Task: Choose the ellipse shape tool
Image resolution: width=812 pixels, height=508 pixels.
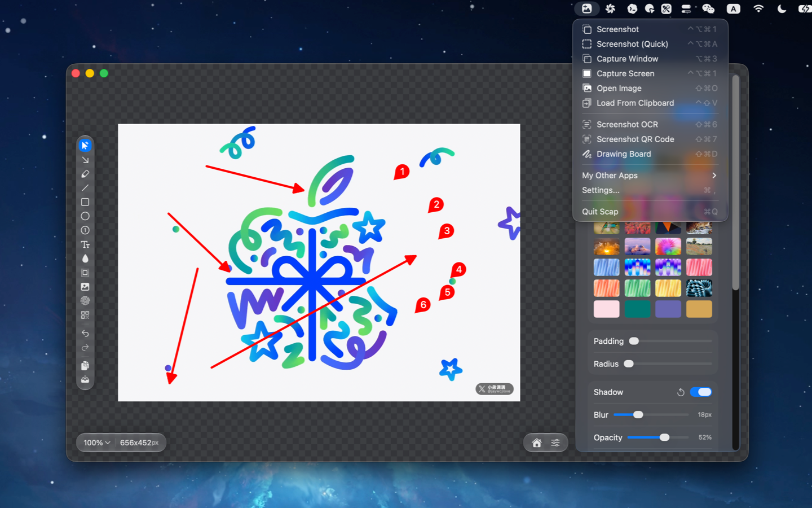Action: pos(85,216)
